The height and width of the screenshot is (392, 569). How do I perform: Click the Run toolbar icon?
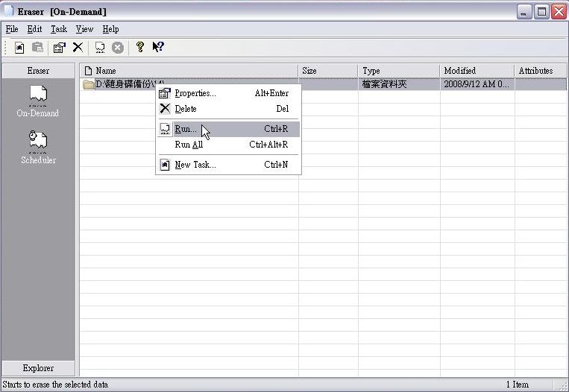coord(100,48)
